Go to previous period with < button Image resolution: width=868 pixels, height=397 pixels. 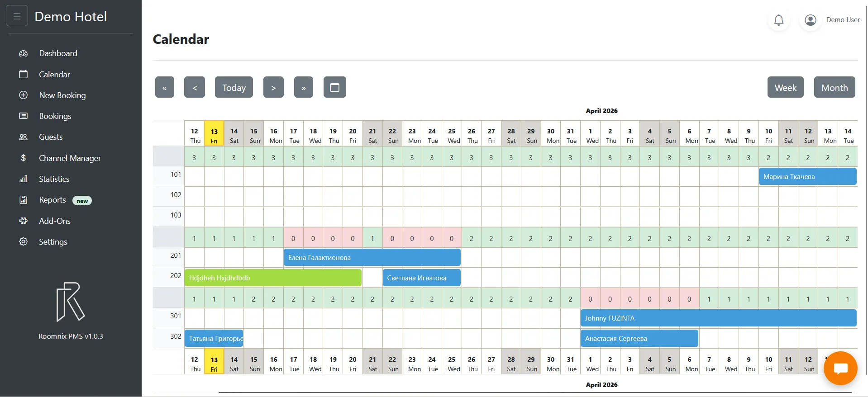click(195, 87)
